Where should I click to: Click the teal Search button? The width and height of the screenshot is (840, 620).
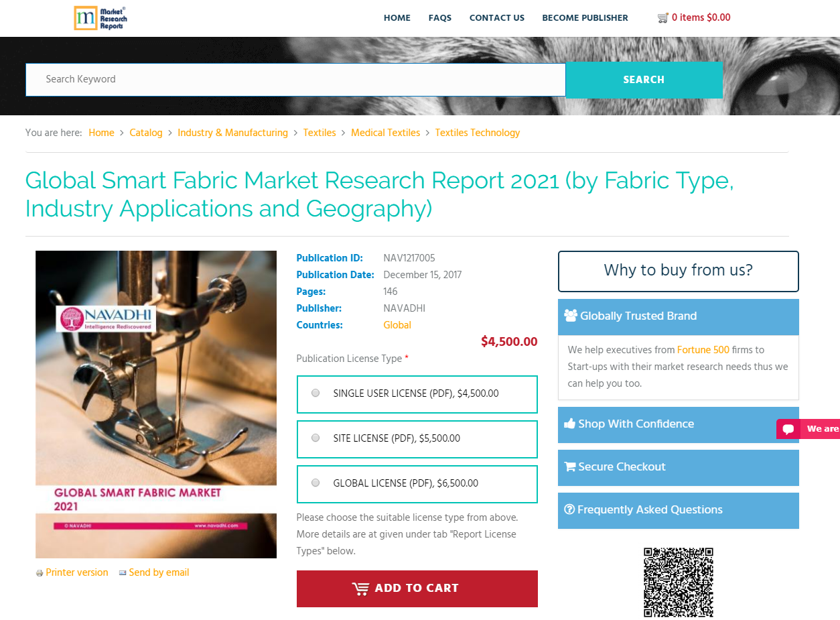(644, 80)
